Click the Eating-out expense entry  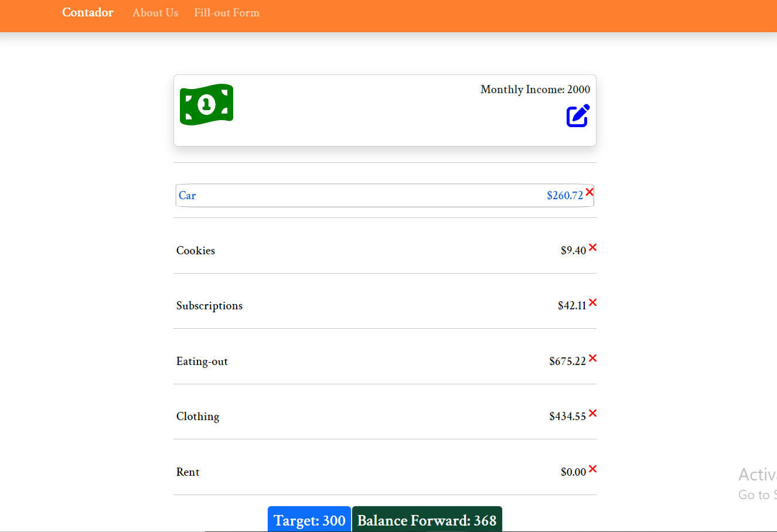tap(202, 361)
